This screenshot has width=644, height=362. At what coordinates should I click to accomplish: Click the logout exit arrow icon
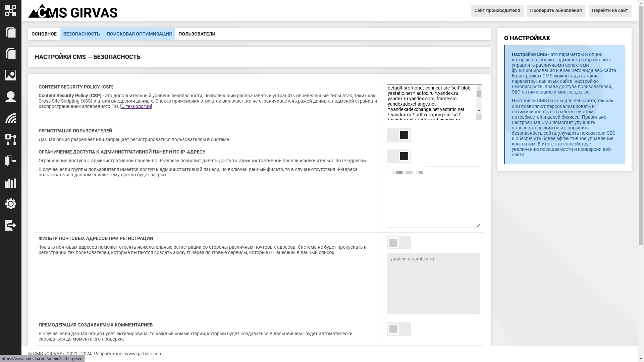(x=10, y=225)
